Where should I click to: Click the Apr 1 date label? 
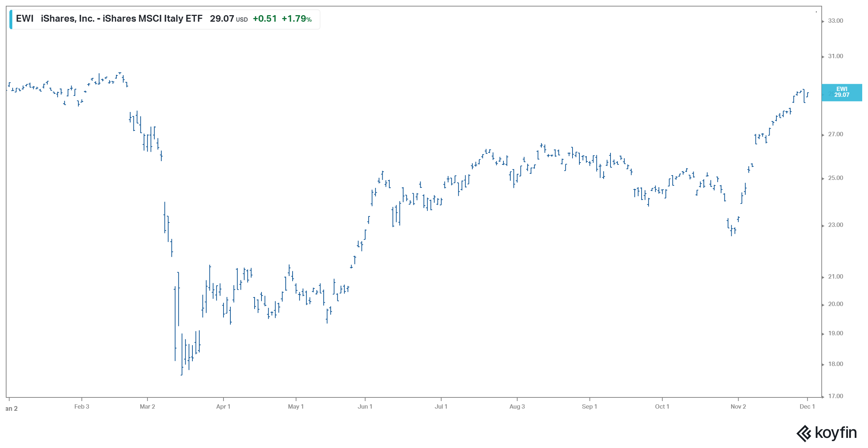[x=223, y=407]
